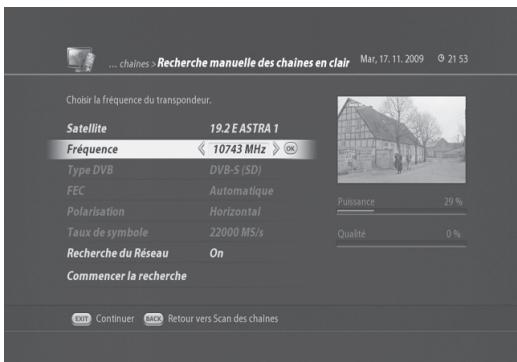Click the date Mar, 17. 11. 2009
This screenshot has width=517, height=362.
[x=392, y=59]
